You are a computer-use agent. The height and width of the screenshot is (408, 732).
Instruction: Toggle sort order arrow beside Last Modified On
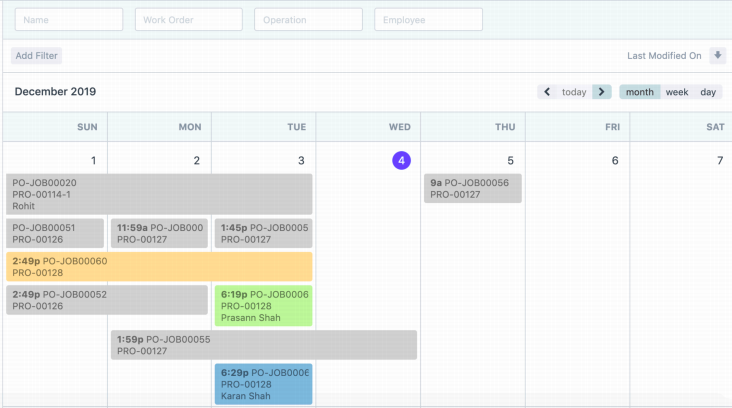tap(717, 56)
